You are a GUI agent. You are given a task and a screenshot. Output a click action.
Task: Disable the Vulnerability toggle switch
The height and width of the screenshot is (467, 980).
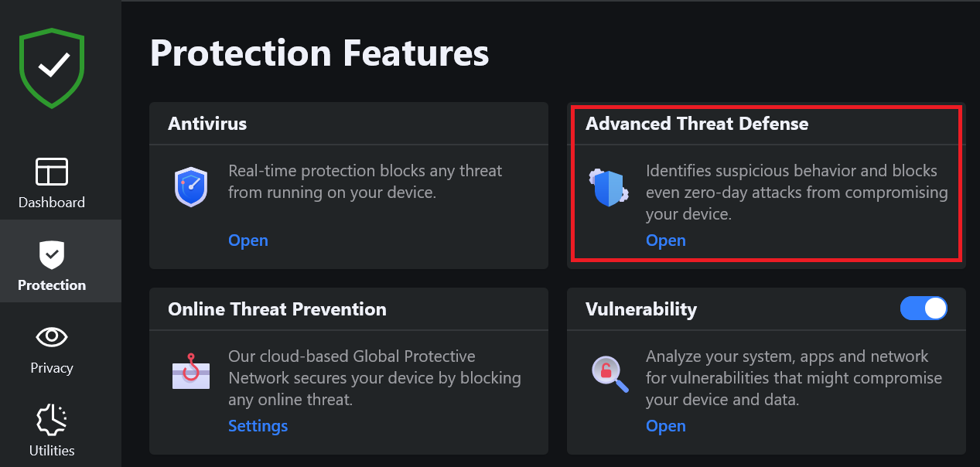click(924, 308)
